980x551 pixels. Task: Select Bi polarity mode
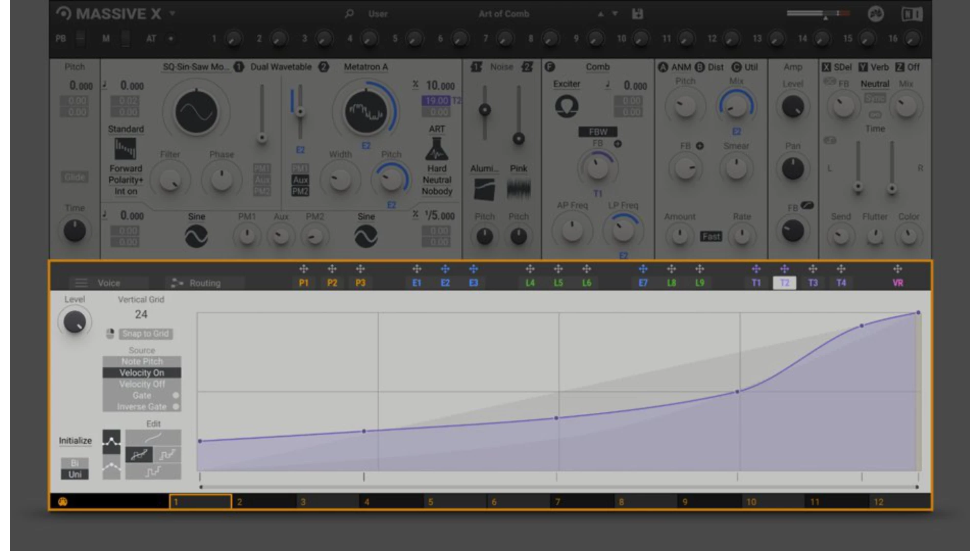[x=75, y=463]
